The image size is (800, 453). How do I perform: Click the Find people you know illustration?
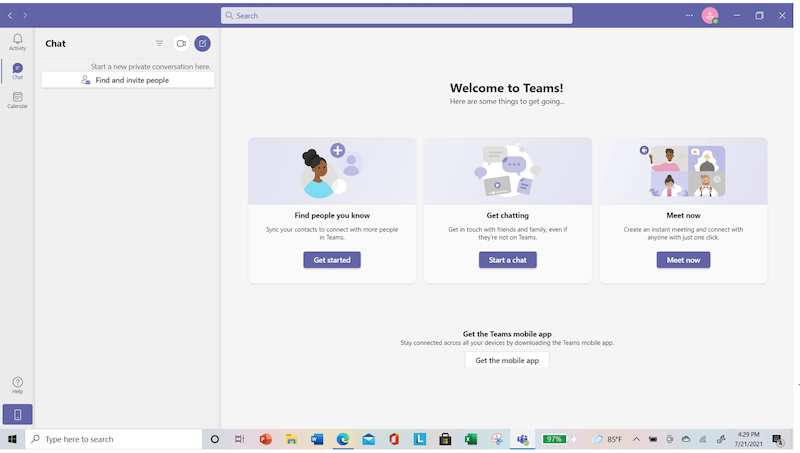click(332, 171)
